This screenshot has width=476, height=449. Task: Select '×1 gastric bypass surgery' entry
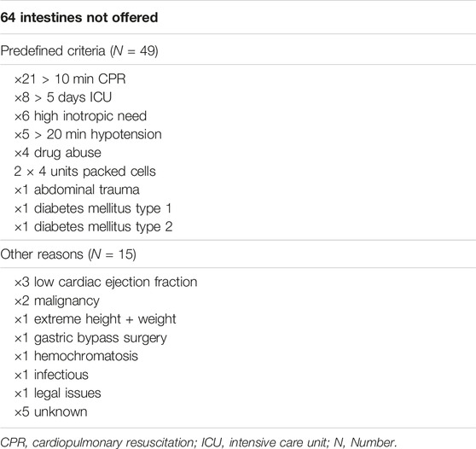tap(90, 338)
